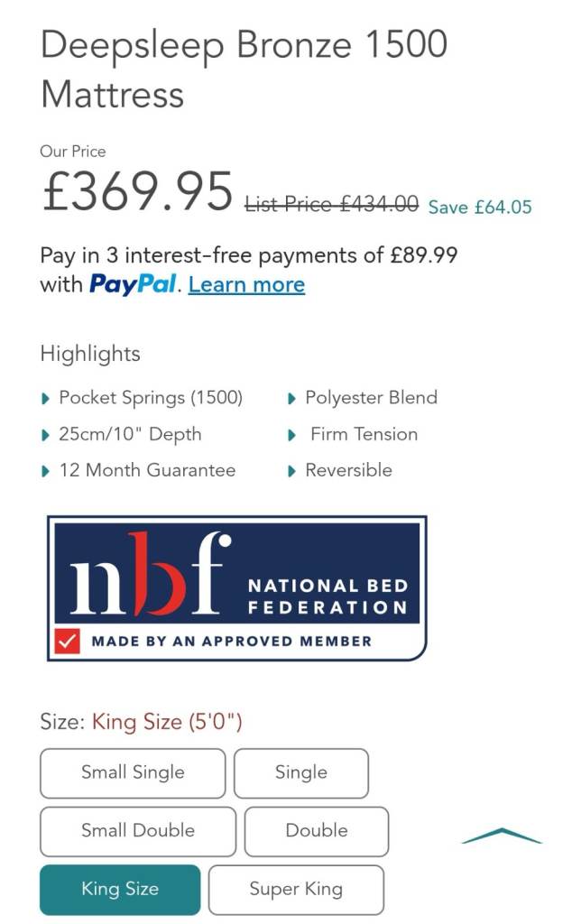Screen dimensions: 572x924
Task: Tap the crossed-out List Price £434.00
Action: click(332, 205)
